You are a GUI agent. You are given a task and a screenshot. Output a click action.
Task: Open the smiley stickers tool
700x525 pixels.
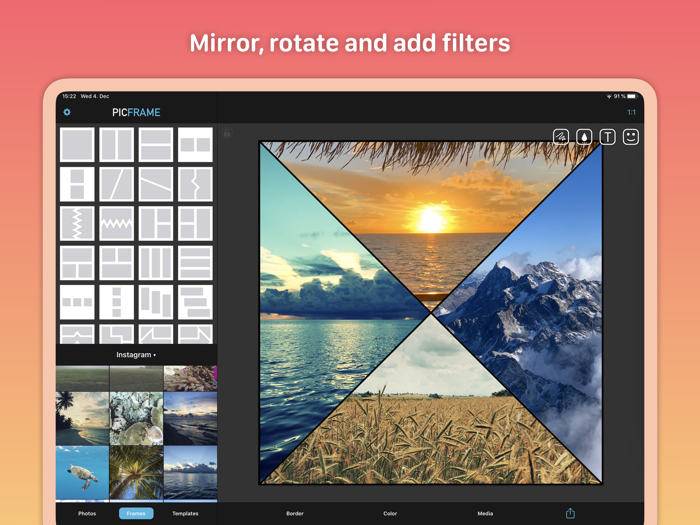tap(630, 137)
